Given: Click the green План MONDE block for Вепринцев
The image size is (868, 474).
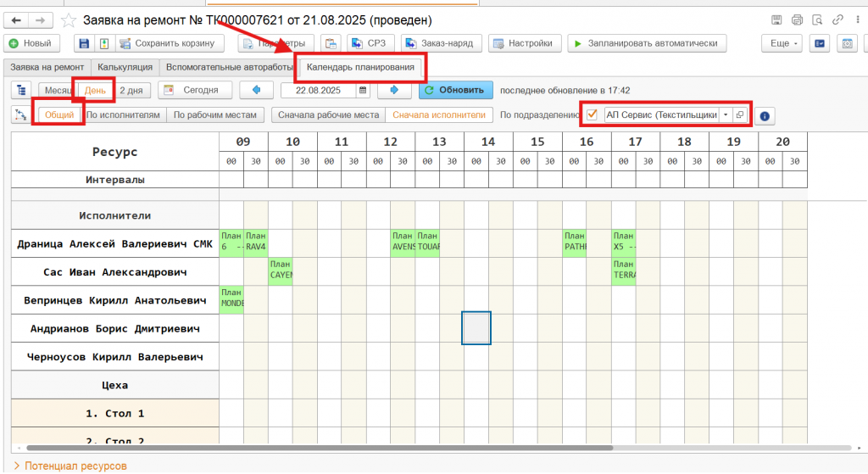Looking at the screenshot, I should [x=231, y=298].
